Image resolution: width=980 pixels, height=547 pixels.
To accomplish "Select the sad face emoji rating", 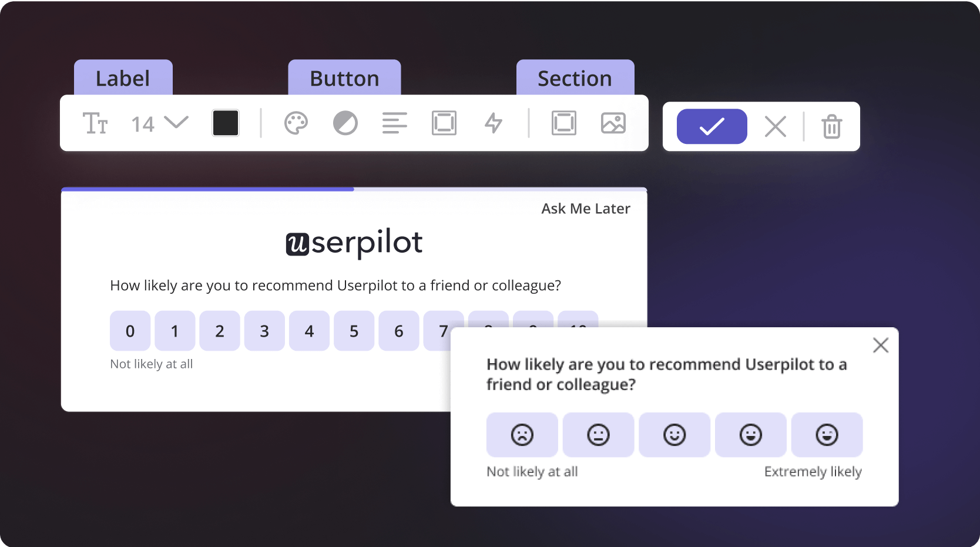I will point(522,435).
